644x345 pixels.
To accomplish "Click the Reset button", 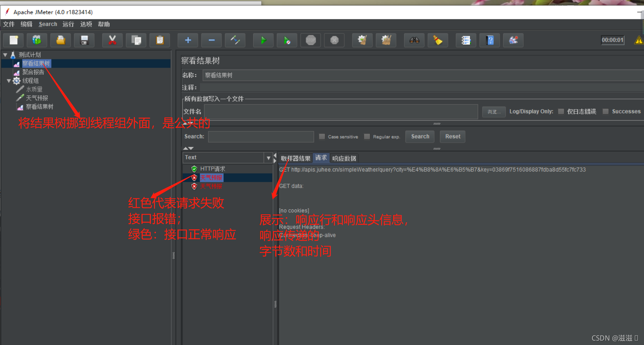I will pos(453,136).
